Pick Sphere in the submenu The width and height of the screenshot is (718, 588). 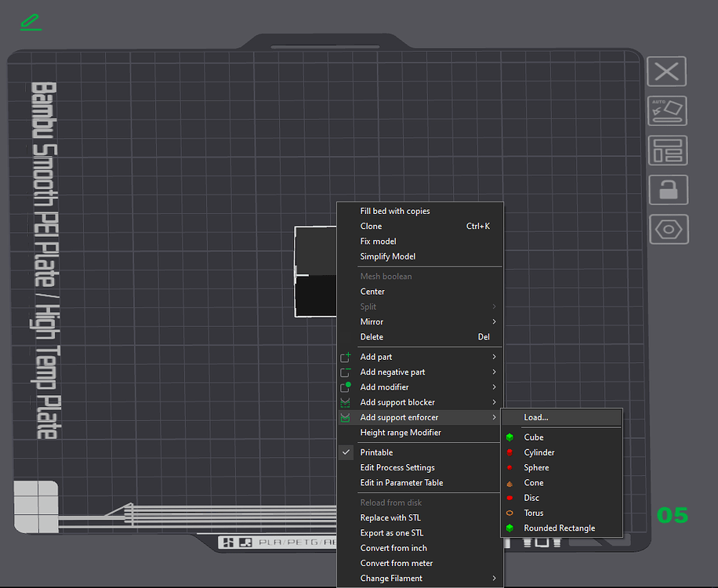point(562,467)
